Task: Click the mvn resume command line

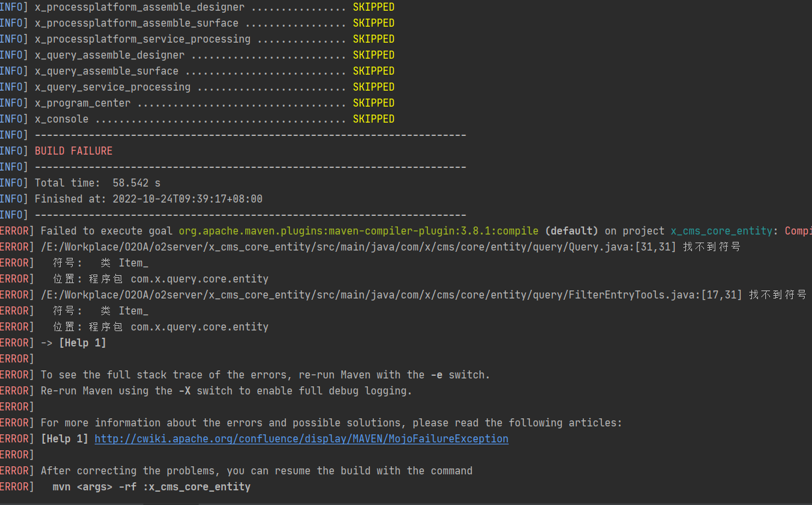Action: 151,487
